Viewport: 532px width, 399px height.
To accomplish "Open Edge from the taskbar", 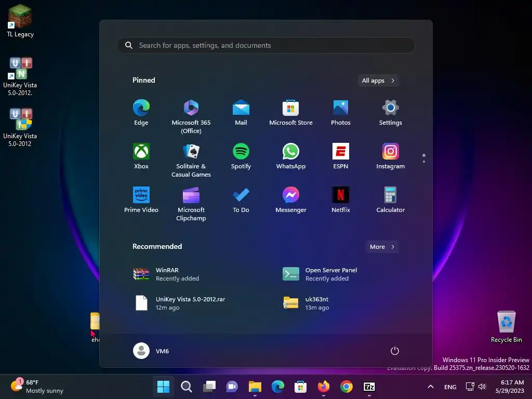I will click(277, 387).
